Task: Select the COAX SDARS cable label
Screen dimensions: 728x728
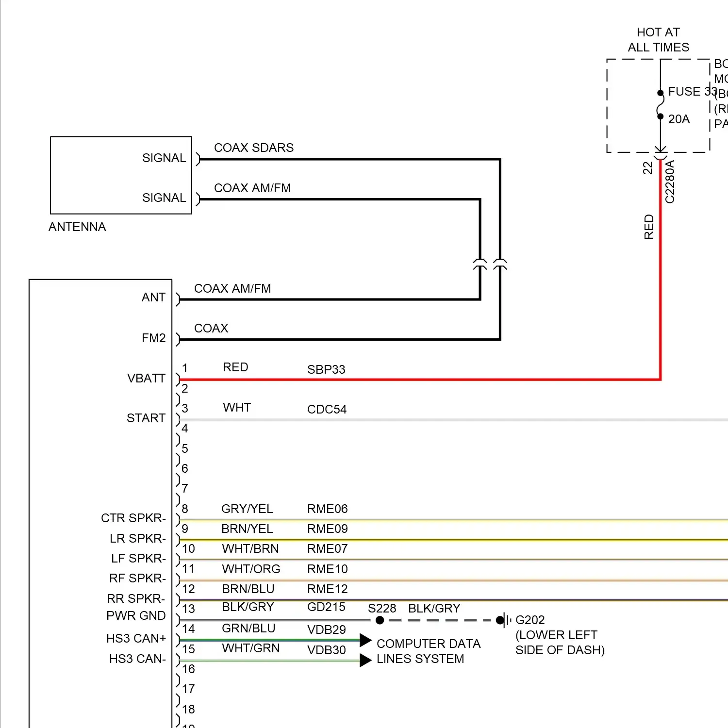Action: click(254, 148)
